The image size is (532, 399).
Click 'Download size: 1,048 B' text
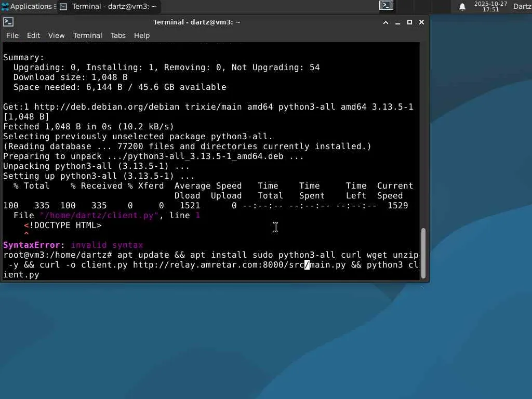pos(71,77)
